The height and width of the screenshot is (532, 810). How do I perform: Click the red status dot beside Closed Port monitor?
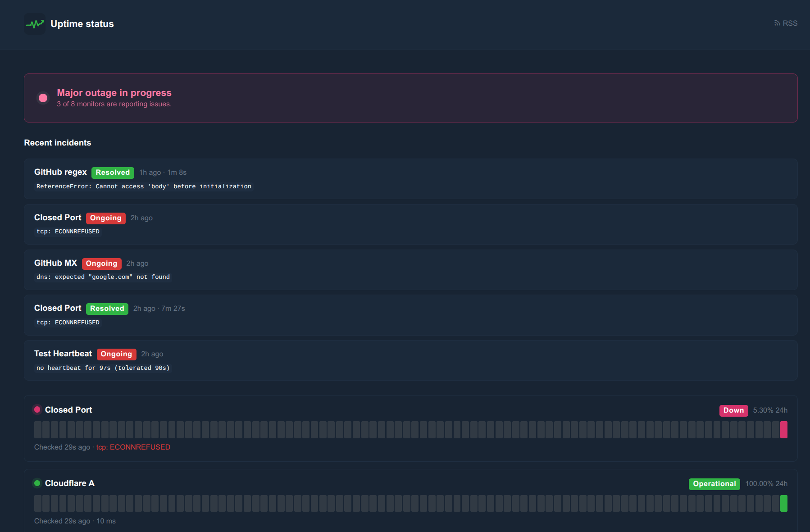pyautogui.click(x=37, y=409)
